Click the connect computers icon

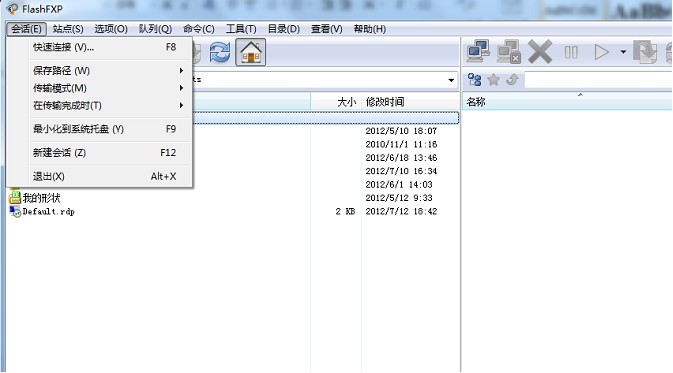pos(478,52)
